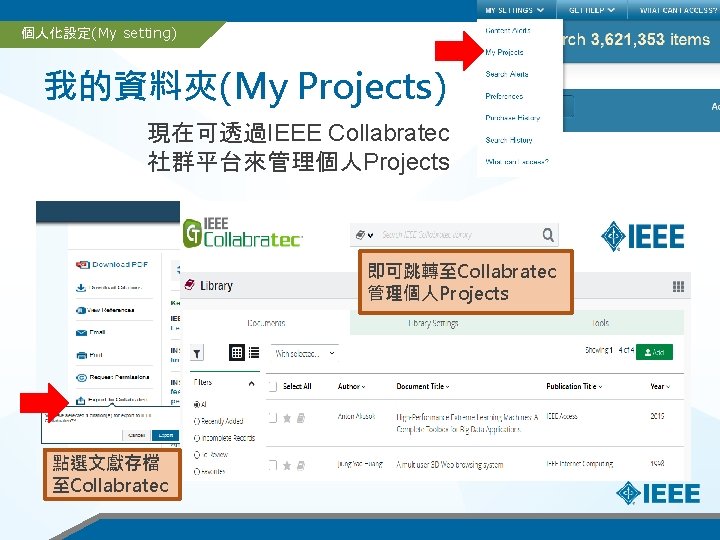Image resolution: width=720 pixels, height=540 pixels.
Task: Select What can I access? menu entry
Action: [x=517, y=162]
